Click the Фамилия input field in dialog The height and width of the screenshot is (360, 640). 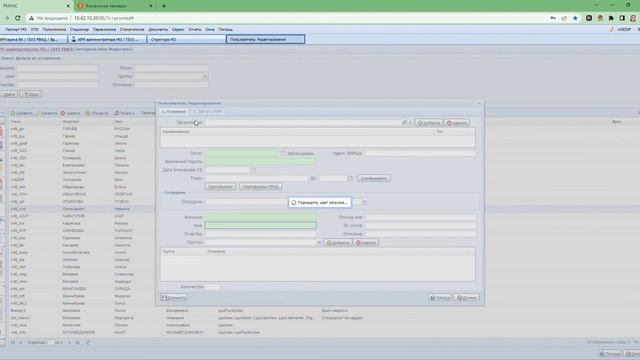261,217
